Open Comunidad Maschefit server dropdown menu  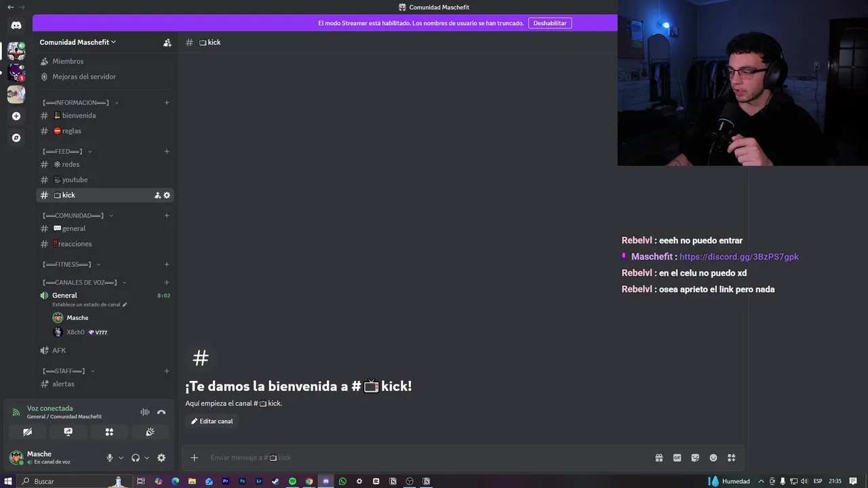pyautogui.click(x=78, y=42)
